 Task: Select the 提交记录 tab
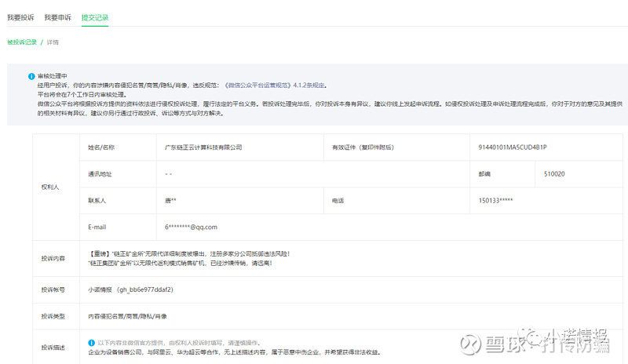click(95, 17)
